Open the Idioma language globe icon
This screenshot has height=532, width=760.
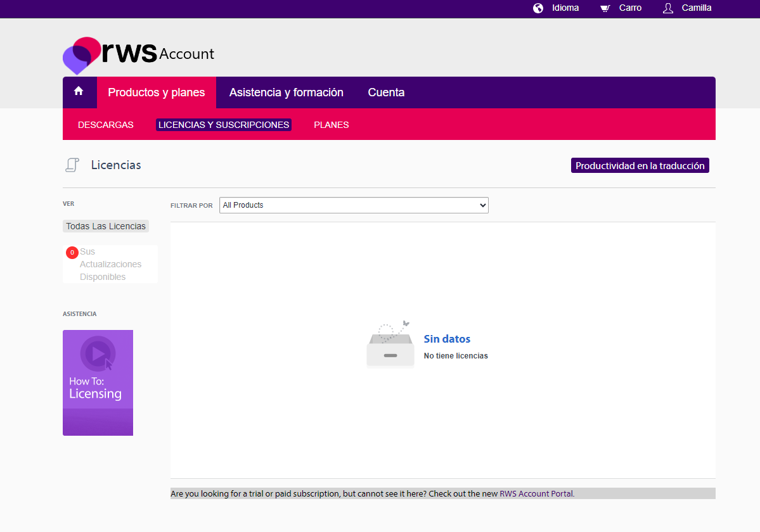coord(538,8)
